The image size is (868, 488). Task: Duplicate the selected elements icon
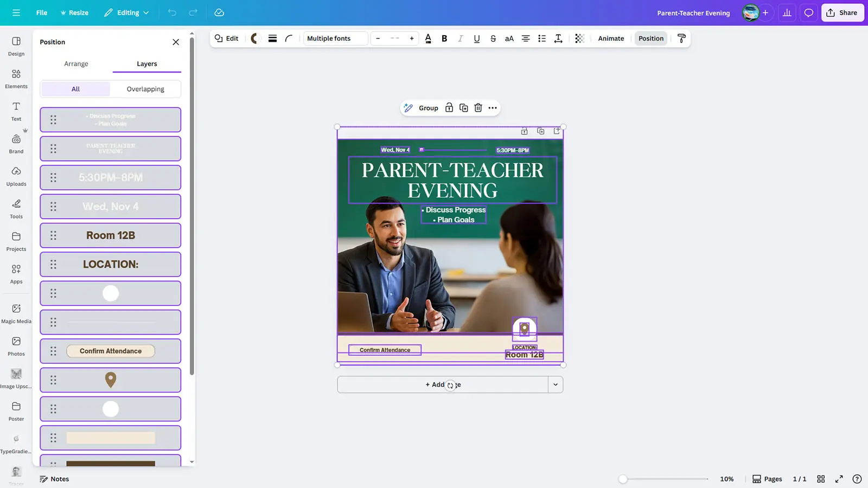click(x=463, y=108)
